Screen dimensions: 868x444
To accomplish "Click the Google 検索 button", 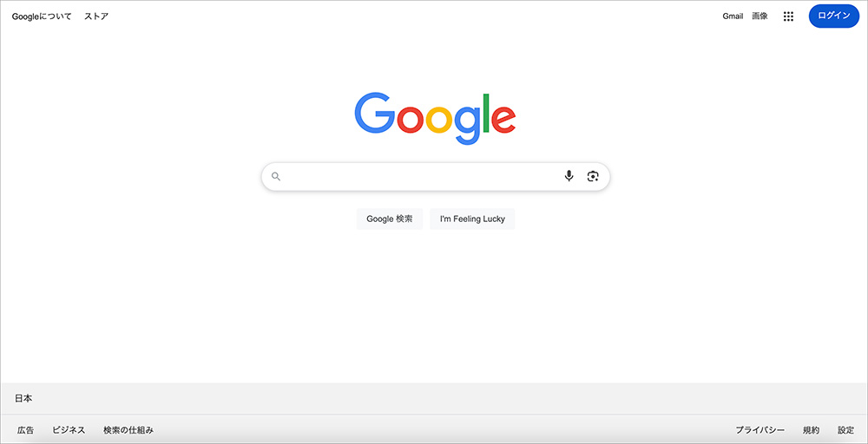I will [390, 219].
